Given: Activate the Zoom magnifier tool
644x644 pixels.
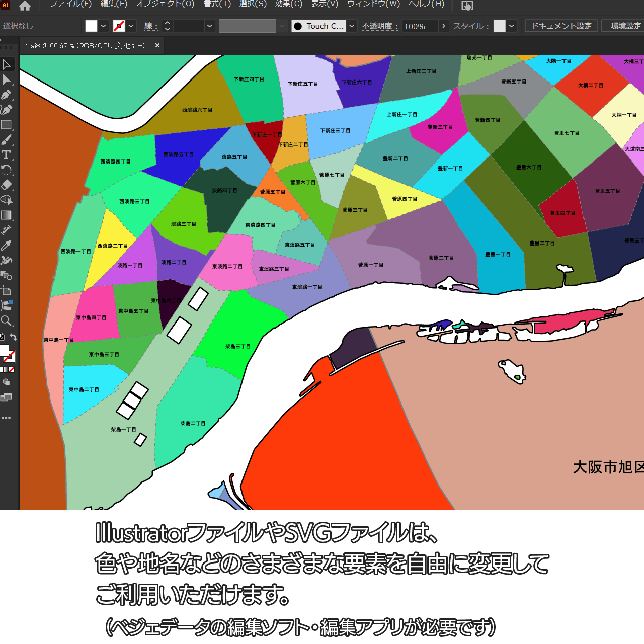Looking at the screenshot, I should click(7, 321).
